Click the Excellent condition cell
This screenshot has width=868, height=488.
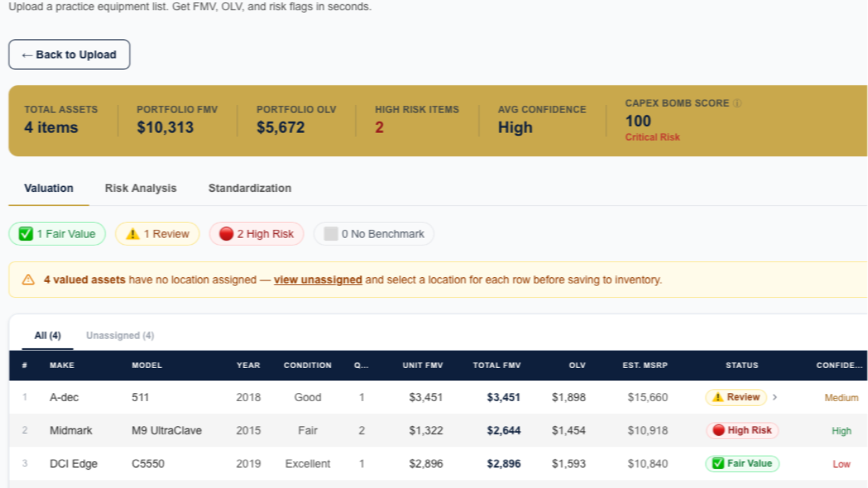pyautogui.click(x=308, y=464)
